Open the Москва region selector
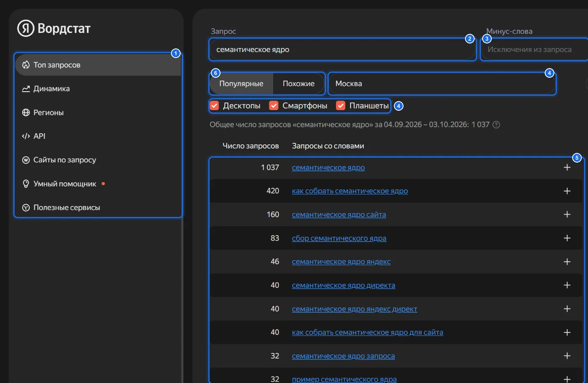This screenshot has width=588, height=383. click(442, 84)
